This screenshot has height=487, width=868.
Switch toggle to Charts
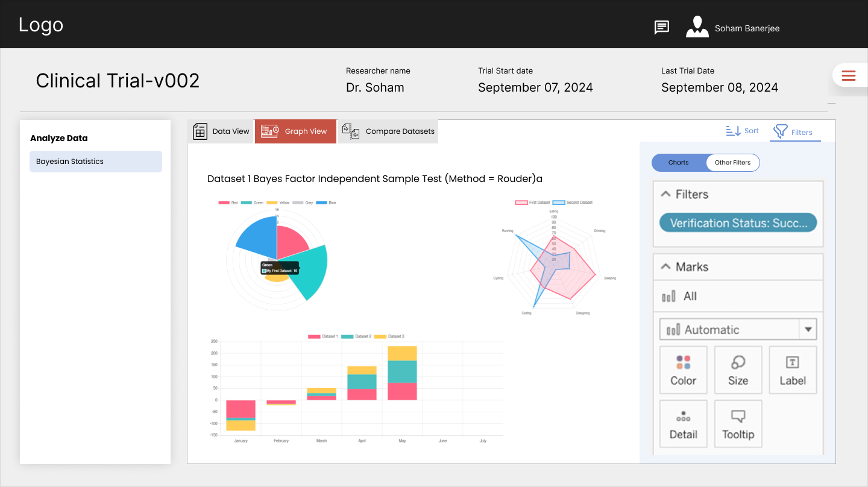pyautogui.click(x=679, y=163)
